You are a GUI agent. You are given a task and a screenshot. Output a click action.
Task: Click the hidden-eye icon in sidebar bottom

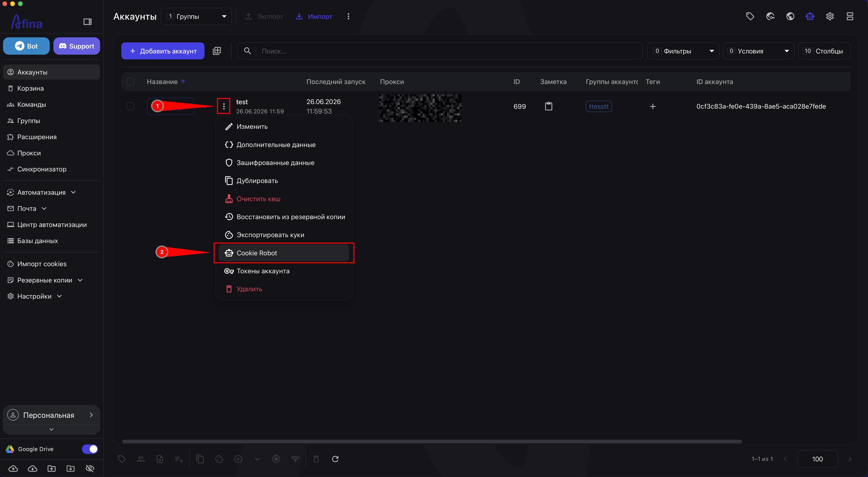click(x=90, y=468)
